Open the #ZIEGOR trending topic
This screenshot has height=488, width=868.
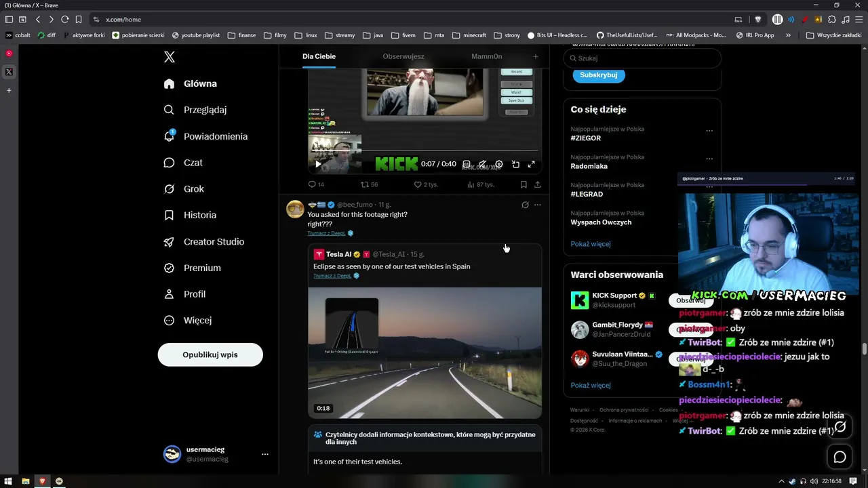click(586, 138)
